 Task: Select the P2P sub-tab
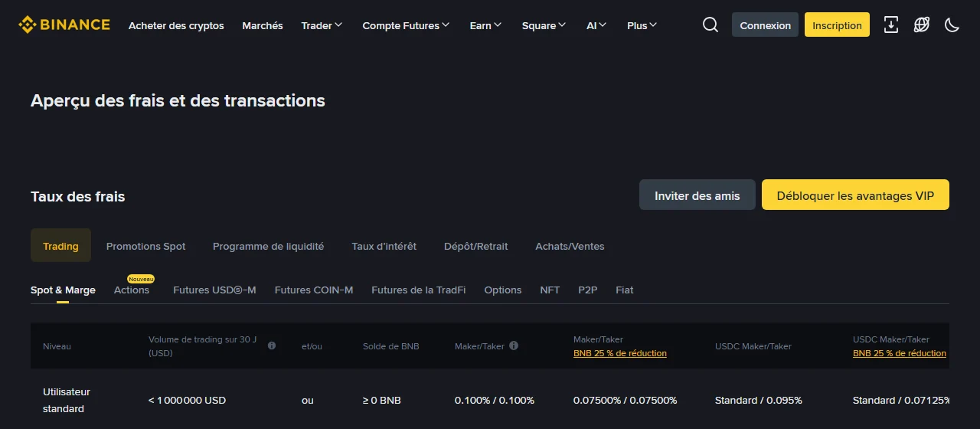click(587, 290)
